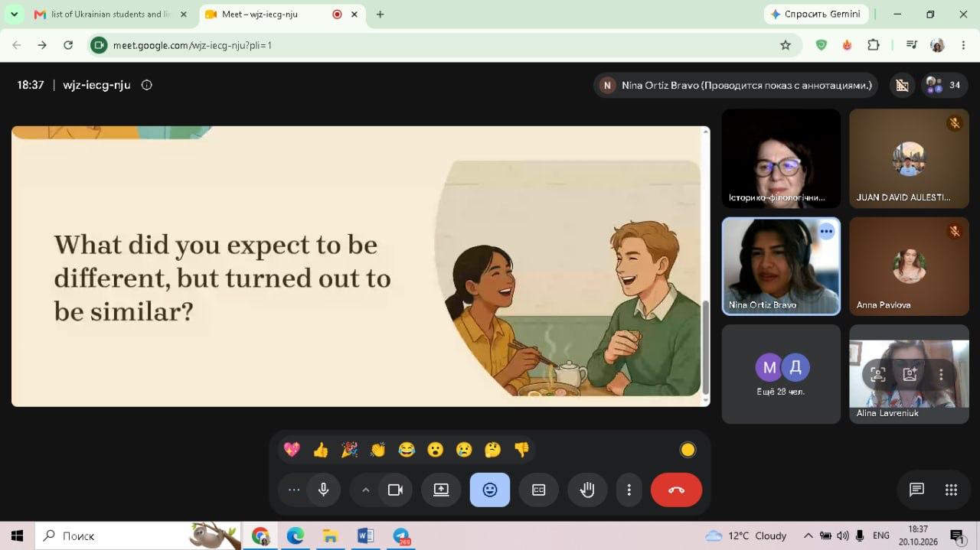Click the present screen icon
Image resolution: width=980 pixels, height=550 pixels.
441,490
